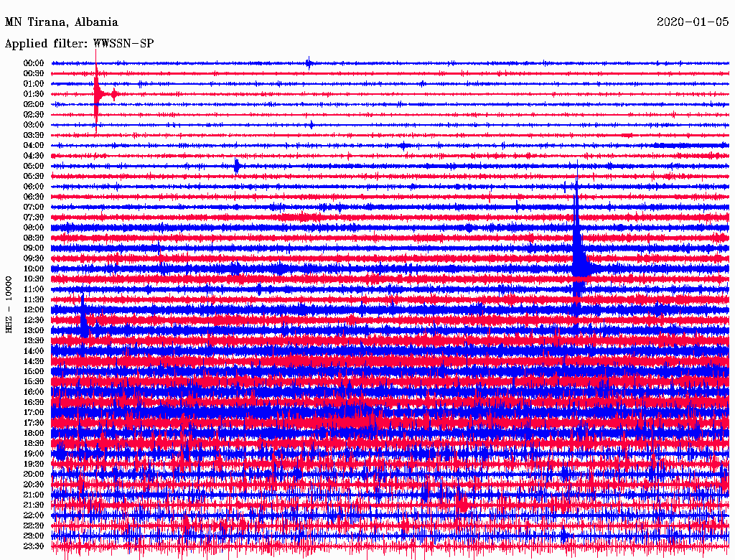Select the 09:30 time label
This screenshot has width=735, height=560.
tap(34, 258)
